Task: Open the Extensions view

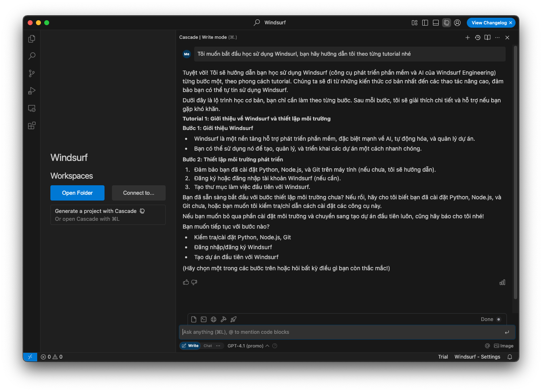Action: [32, 125]
